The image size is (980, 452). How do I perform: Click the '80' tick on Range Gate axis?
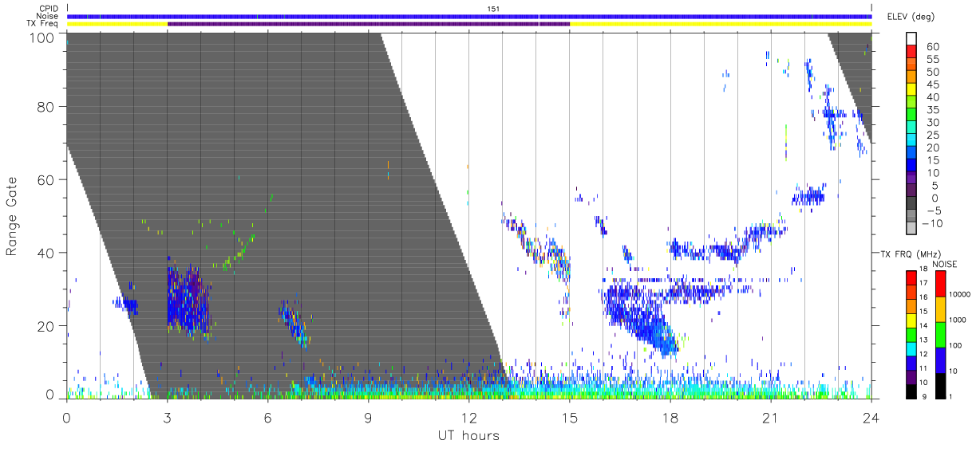point(45,106)
